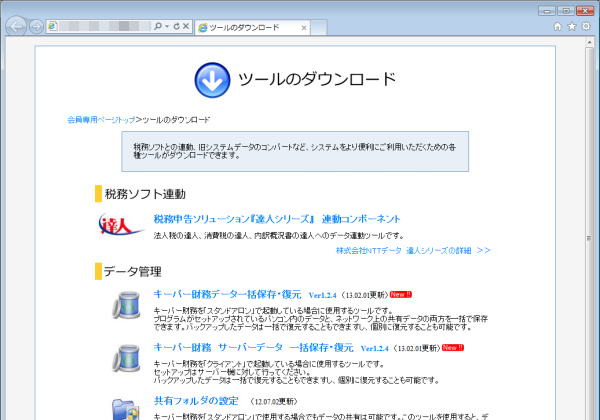600x420 pixels.
Task: Click folder icon beside 共有フォルダの設定
Action: click(x=126, y=409)
